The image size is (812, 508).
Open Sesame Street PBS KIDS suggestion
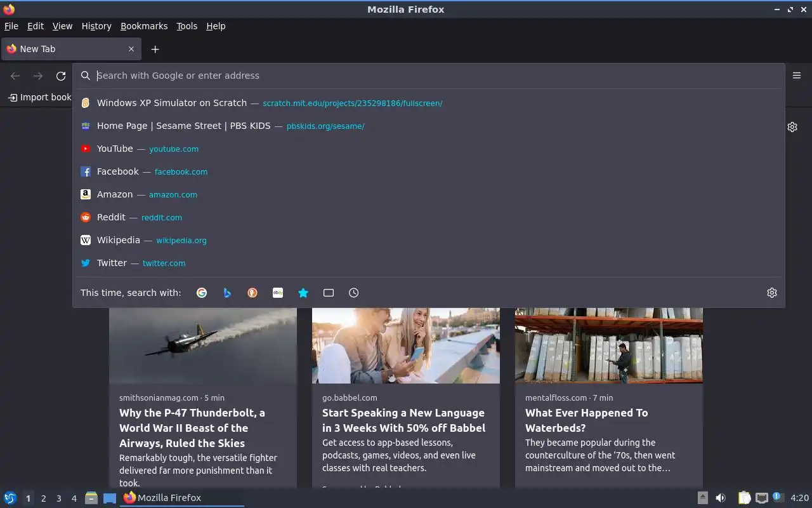pyautogui.click(x=429, y=126)
